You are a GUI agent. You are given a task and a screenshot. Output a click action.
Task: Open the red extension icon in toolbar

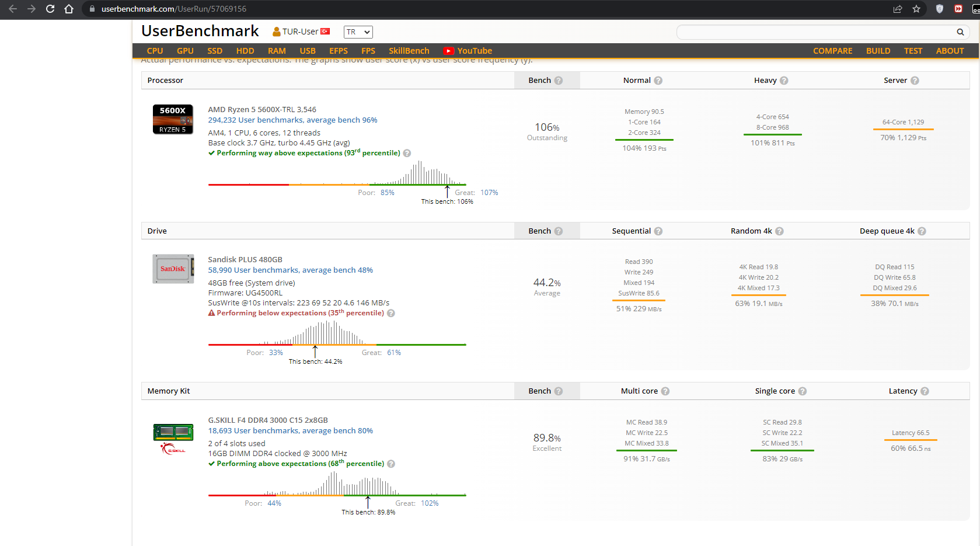coord(958,9)
